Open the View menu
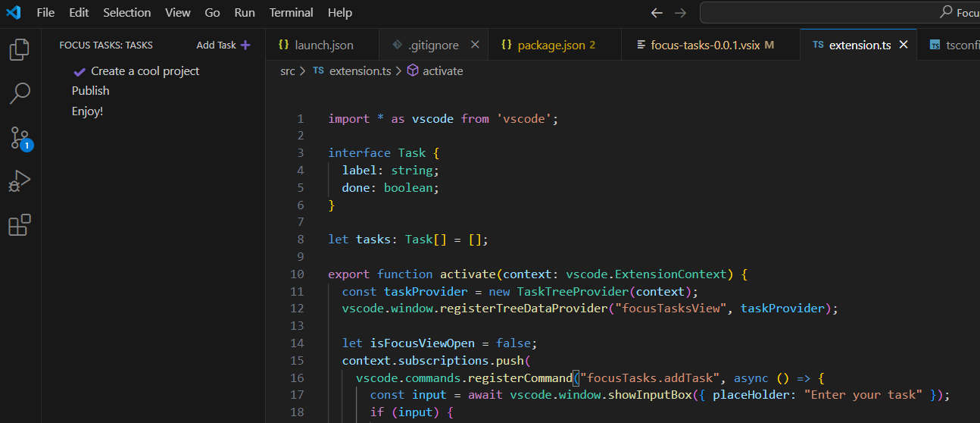 pyautogui.click(x=178, y=13)
